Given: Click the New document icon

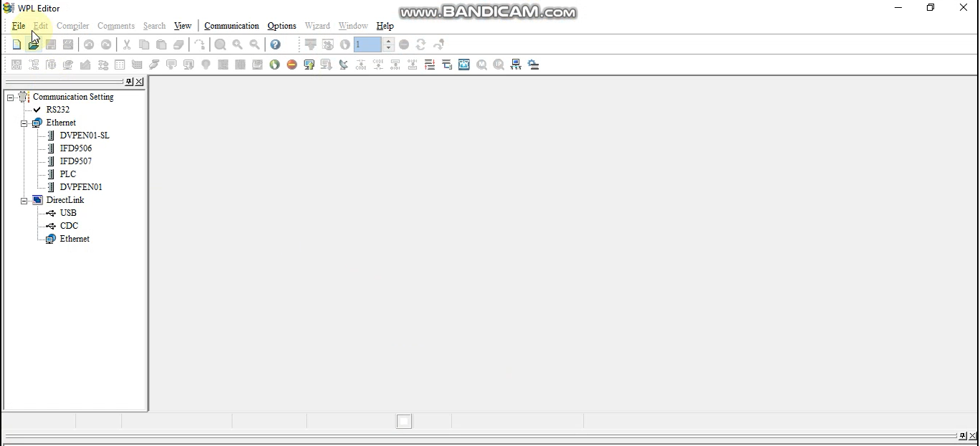Looking at the screenshot, I should coord(16,44).
